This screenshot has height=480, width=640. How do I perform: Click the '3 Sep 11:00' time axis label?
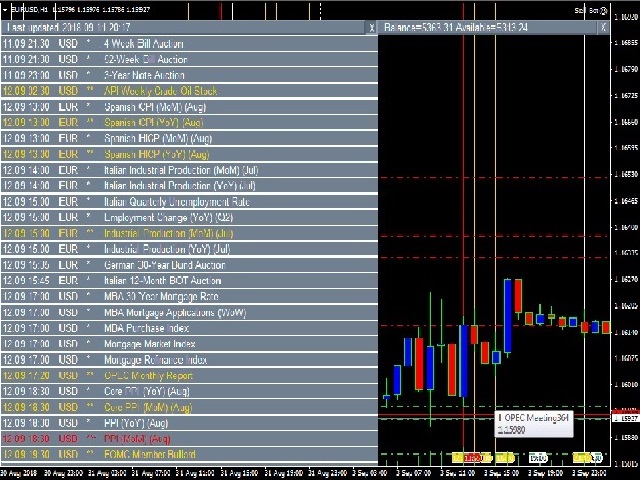[456, 474]
